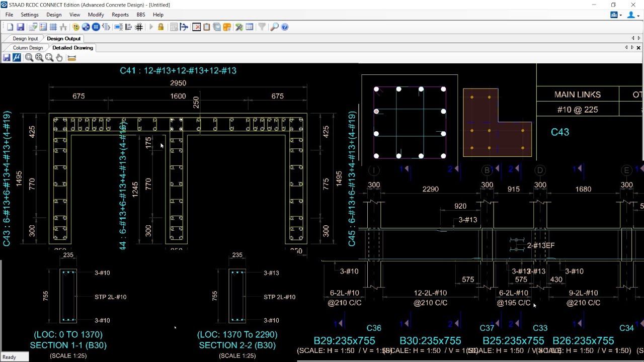Click the 'B30:235x755' beam label
Viewport: 644px width, 362px height.
pos(430,341)
